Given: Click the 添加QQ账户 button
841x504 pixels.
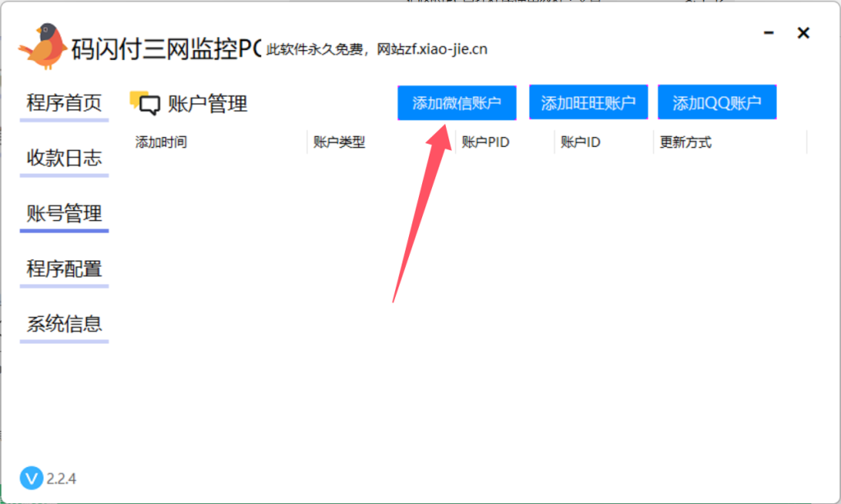Looking at the screenshot, I should point(717,102).
